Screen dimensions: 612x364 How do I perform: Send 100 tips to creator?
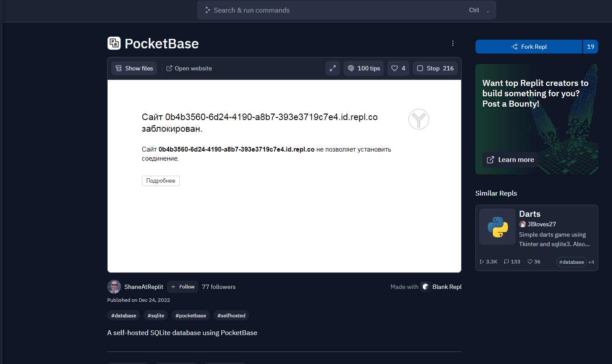click(x=363, y=68)
